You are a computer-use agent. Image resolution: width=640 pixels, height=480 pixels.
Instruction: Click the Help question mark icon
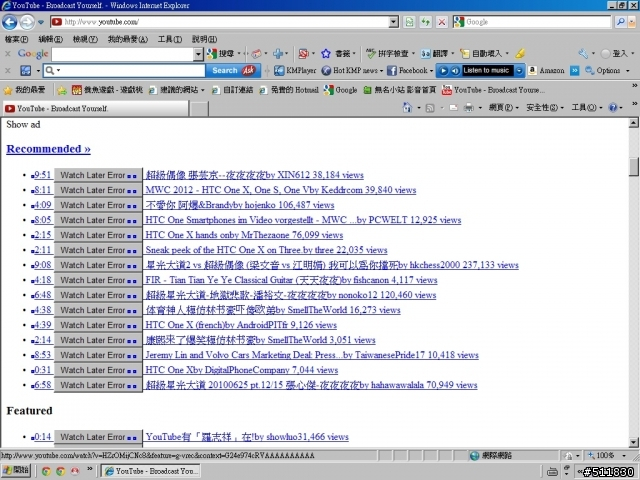coord(612,108)
